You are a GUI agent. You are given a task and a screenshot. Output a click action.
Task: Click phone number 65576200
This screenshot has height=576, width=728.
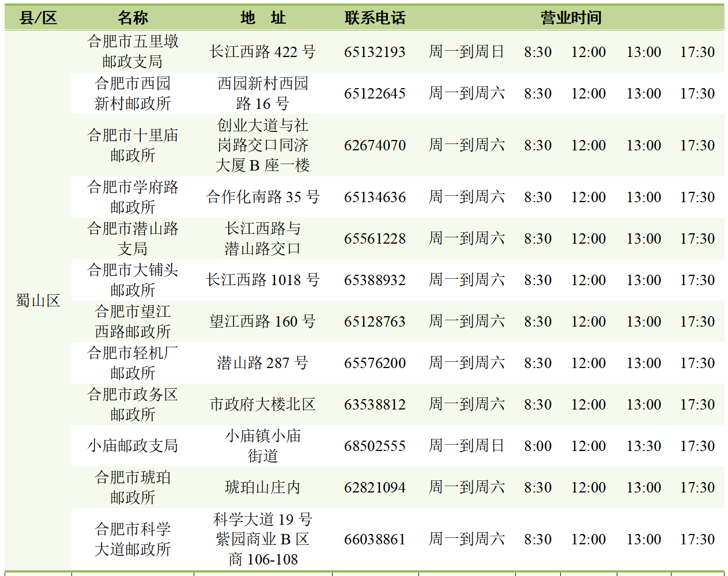click(375, 363)
